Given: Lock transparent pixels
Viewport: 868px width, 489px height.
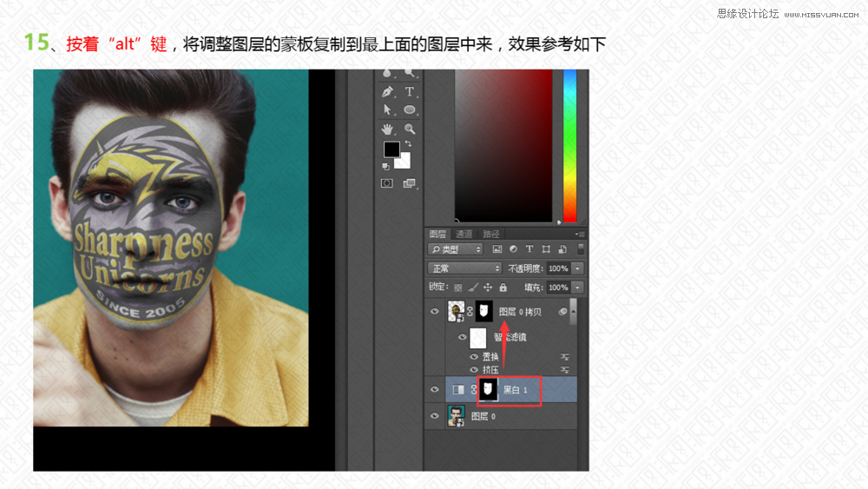Looking at the screenshot, I should [457, 287].
